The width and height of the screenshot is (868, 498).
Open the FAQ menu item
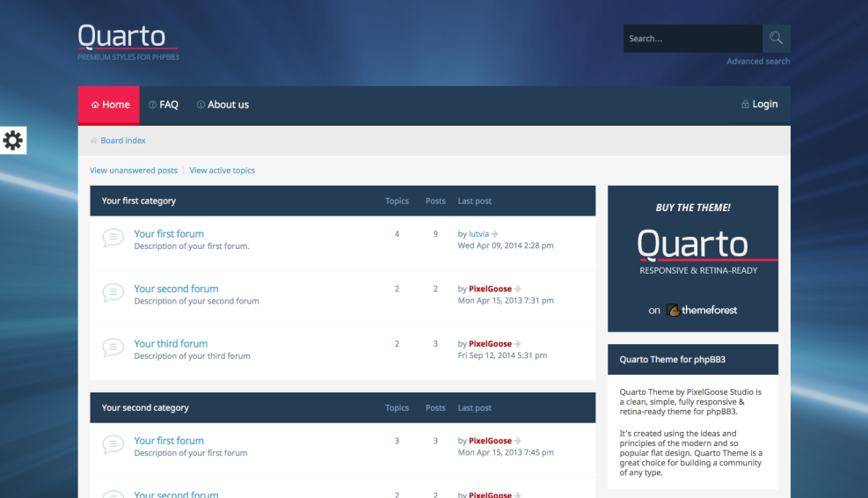click(x=164, y=105)
